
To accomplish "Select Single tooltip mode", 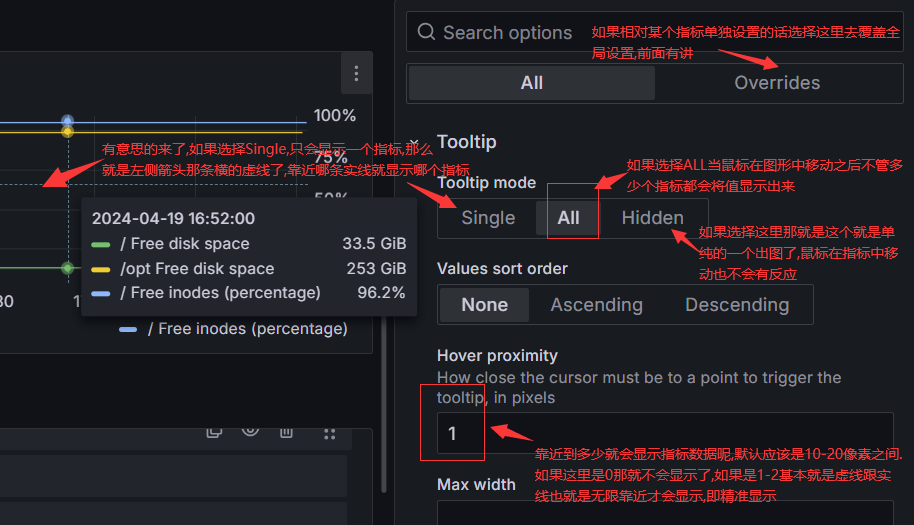I will tap(488, 218).
